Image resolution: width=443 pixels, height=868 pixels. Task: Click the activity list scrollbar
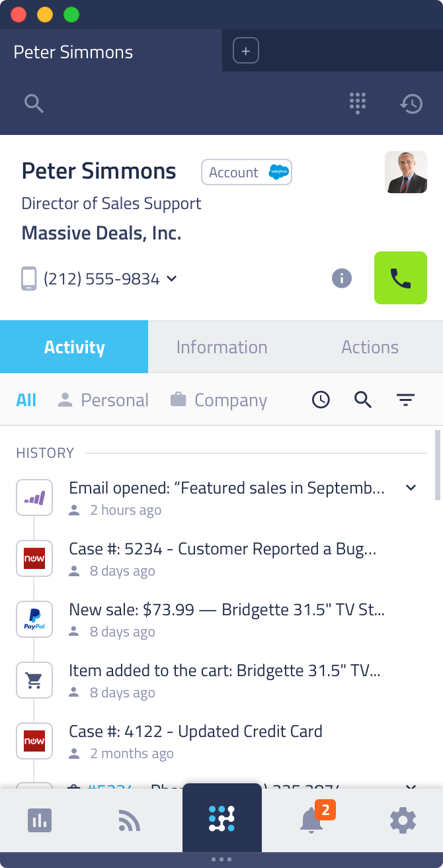[437, 465]
